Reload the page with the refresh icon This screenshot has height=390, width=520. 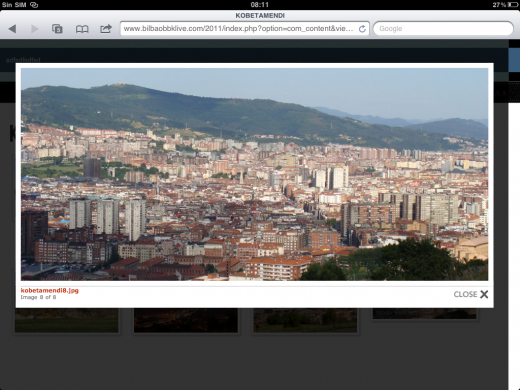click(x=362, y=29)
